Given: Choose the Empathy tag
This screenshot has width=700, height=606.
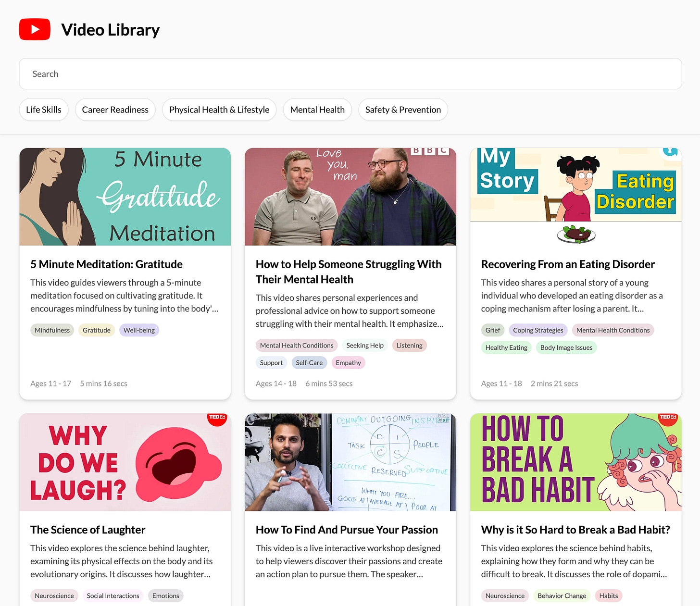Looking at the screenshot, I should (x=348, y=363).
